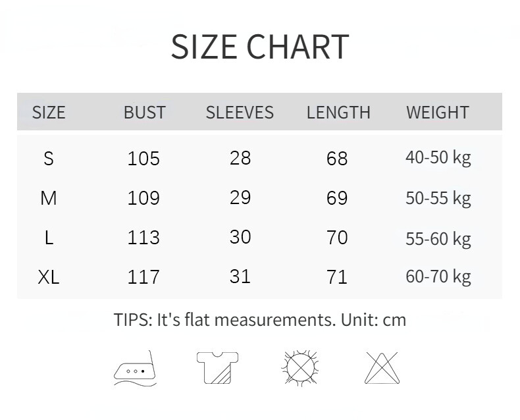The width and height of the screenshot is (520, 420).
Task: Click the XL size row label
Action: coord(49,277)
